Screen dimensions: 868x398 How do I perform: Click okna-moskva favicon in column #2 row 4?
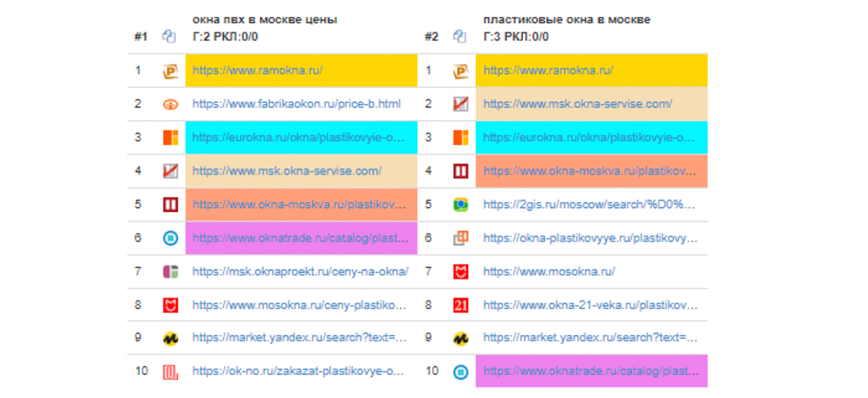(x=461, y=171)
